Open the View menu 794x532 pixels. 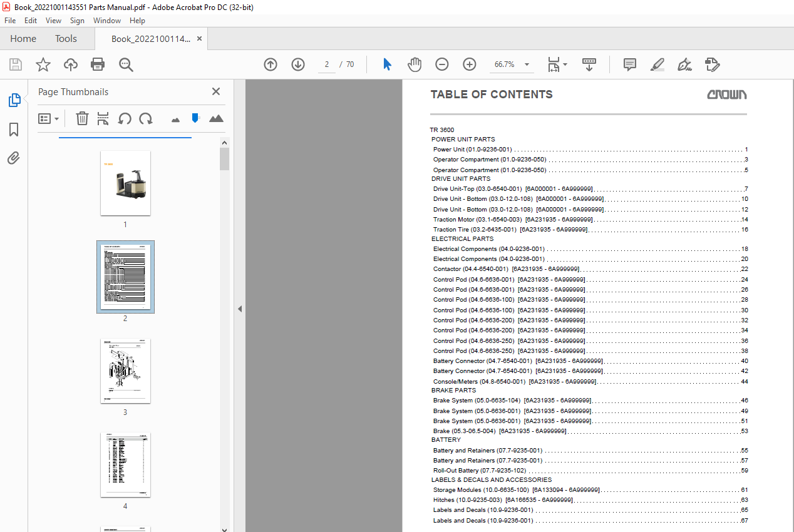(x=54, y=21)
